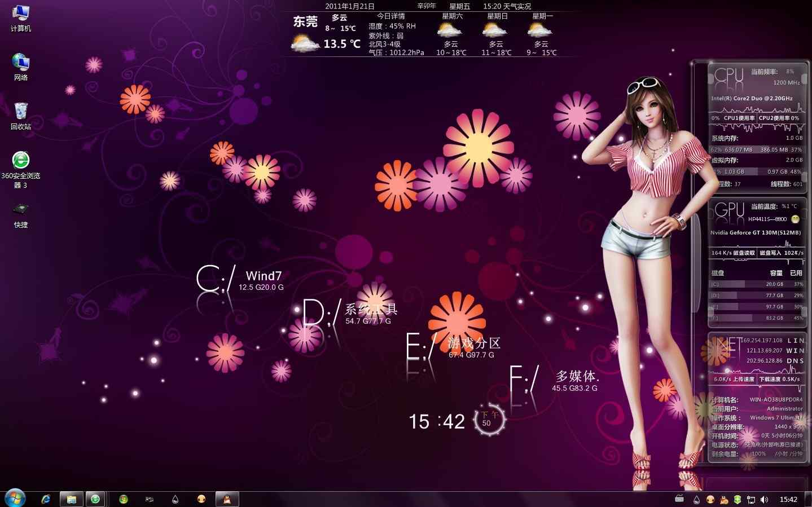Click the [D:] disk row showing 77.7 GB
812x507 pixels.
click(x=757, y=296)
